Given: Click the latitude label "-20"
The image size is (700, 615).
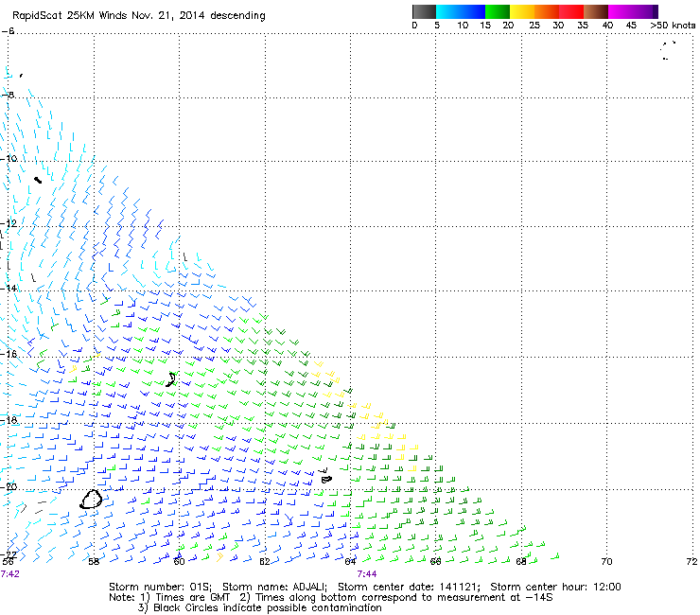Looking at the screenshot, I should tap(9, 487).
